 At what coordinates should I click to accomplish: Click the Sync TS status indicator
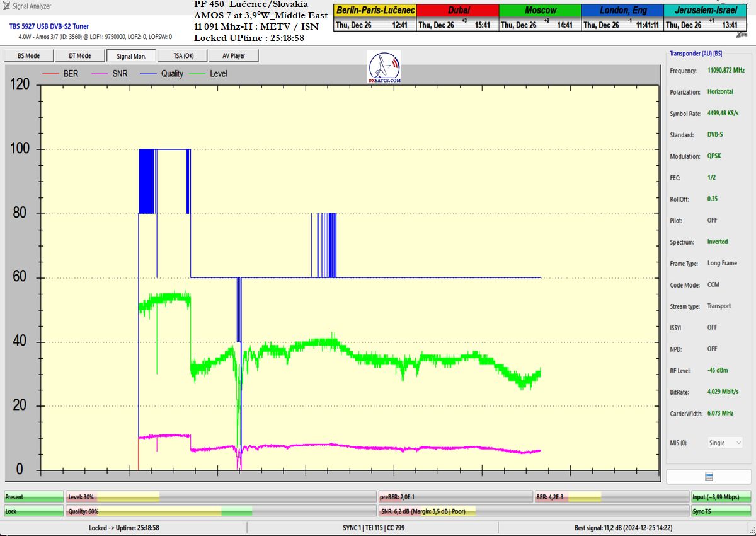[x=721, y=511]
